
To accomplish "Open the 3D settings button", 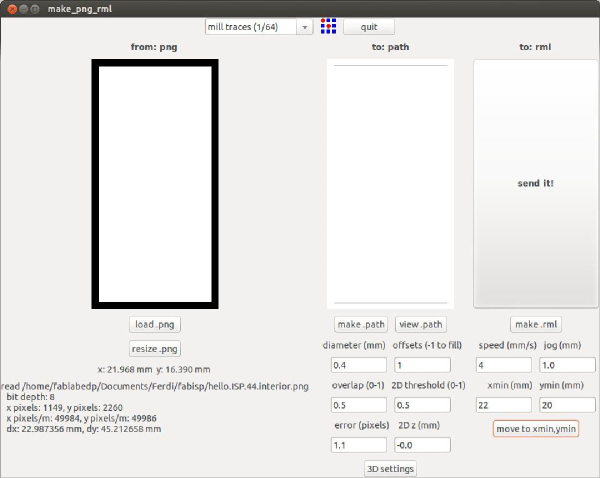I will (x=390, y=469).
